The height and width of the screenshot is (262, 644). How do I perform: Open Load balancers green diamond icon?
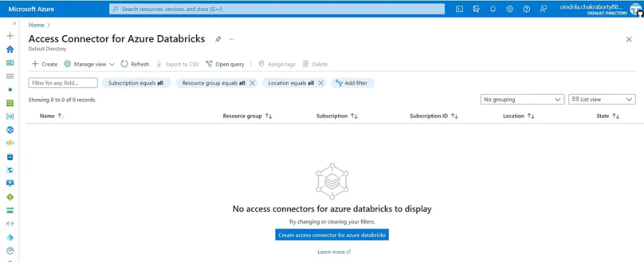tap(10, 197)
